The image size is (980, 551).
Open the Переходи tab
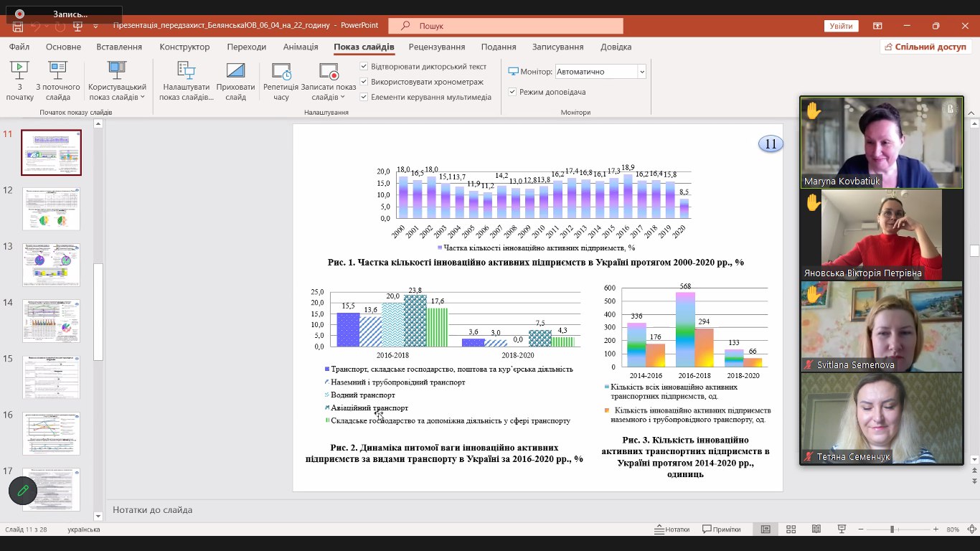[246, 47]
